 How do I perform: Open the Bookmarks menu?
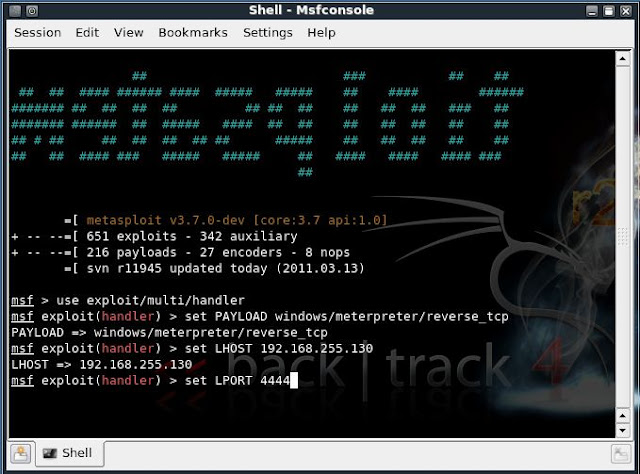[193, 33]
